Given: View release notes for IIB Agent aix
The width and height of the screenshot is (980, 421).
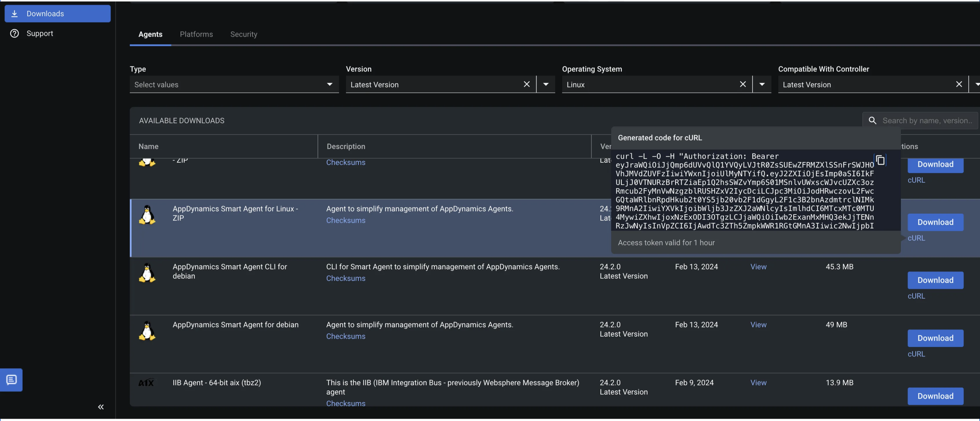Looking at the screenshot, I should click(x=758, y=382).
